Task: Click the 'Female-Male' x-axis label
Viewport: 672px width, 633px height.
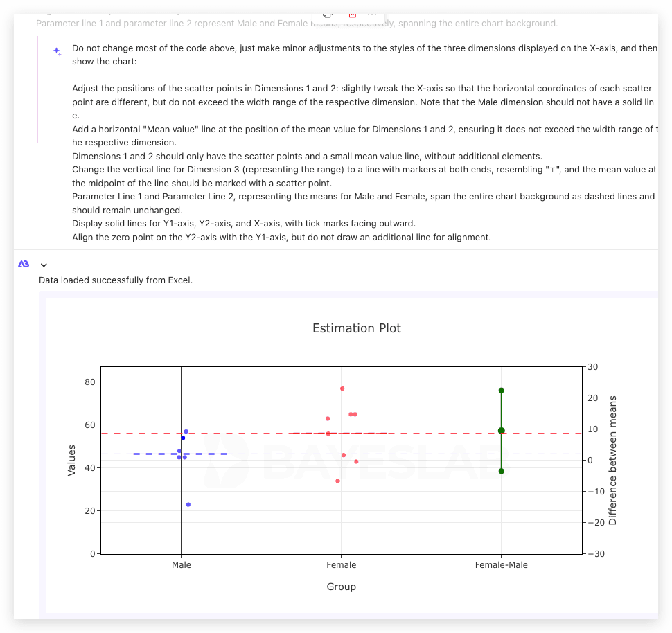Action: (501, 565)
